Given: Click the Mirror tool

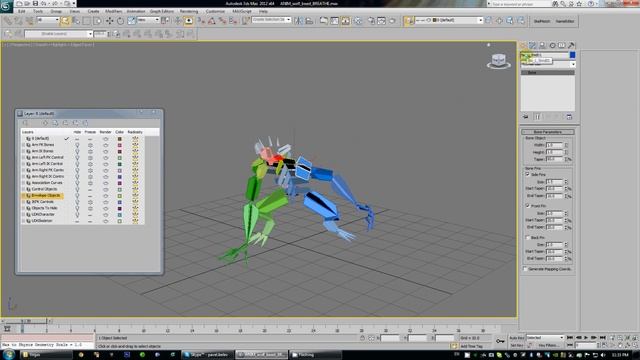Looking at the screenshot, I should click(x=299, y=20).
